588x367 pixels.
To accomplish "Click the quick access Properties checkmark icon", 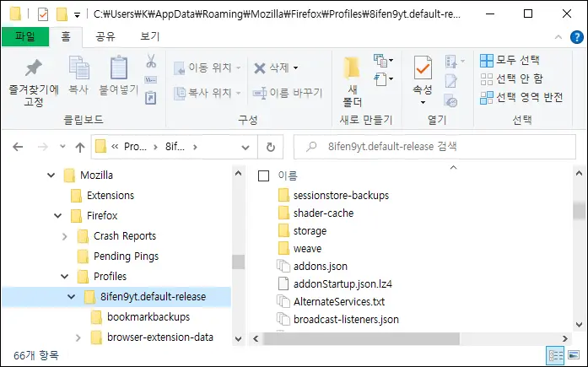I will tap(43, 14).
